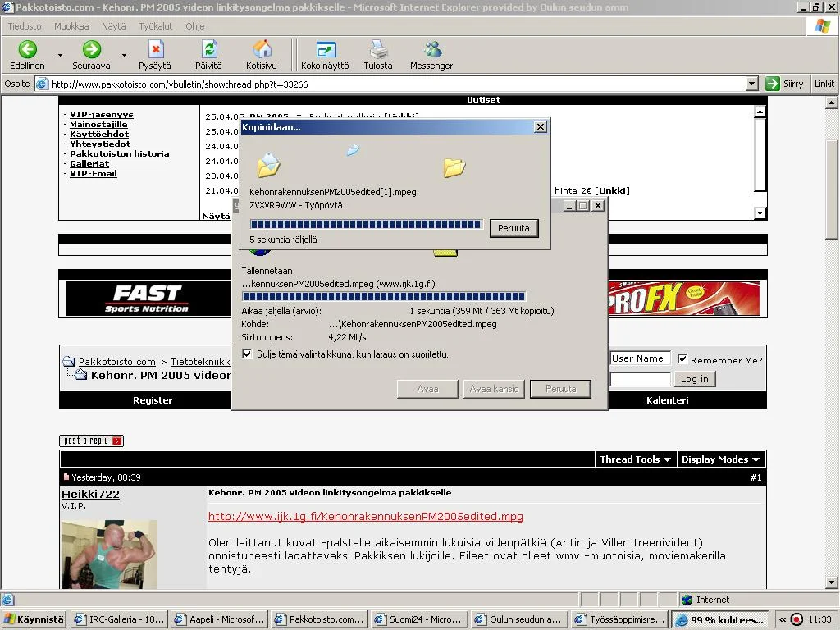Click the User Name input field
The image size is (840, 630).
click(x=640, y=358)
